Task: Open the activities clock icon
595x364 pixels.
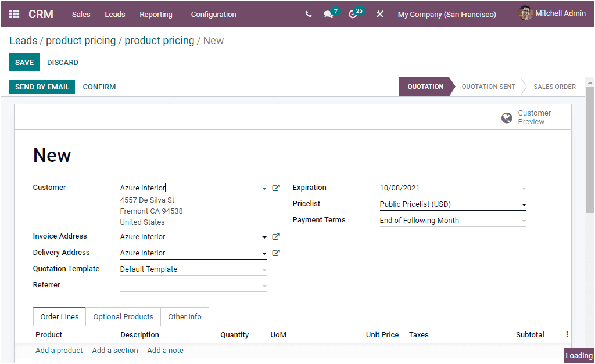Action: 353,14
